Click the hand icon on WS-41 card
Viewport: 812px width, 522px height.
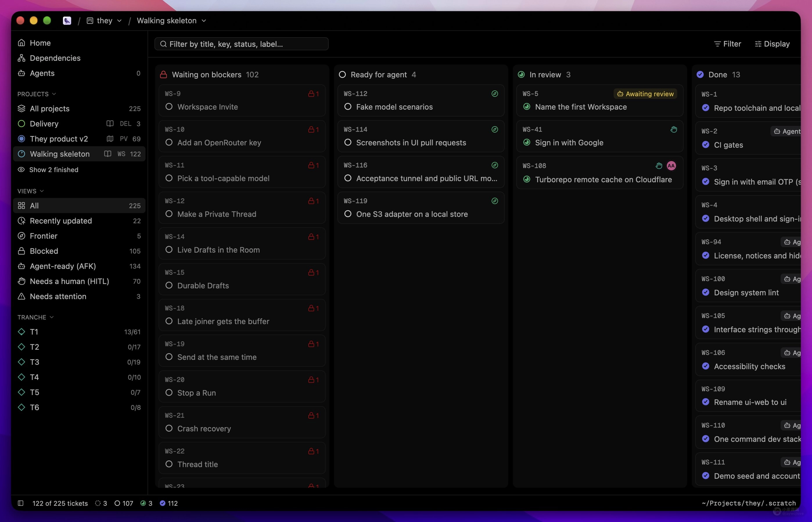(673, 130)
